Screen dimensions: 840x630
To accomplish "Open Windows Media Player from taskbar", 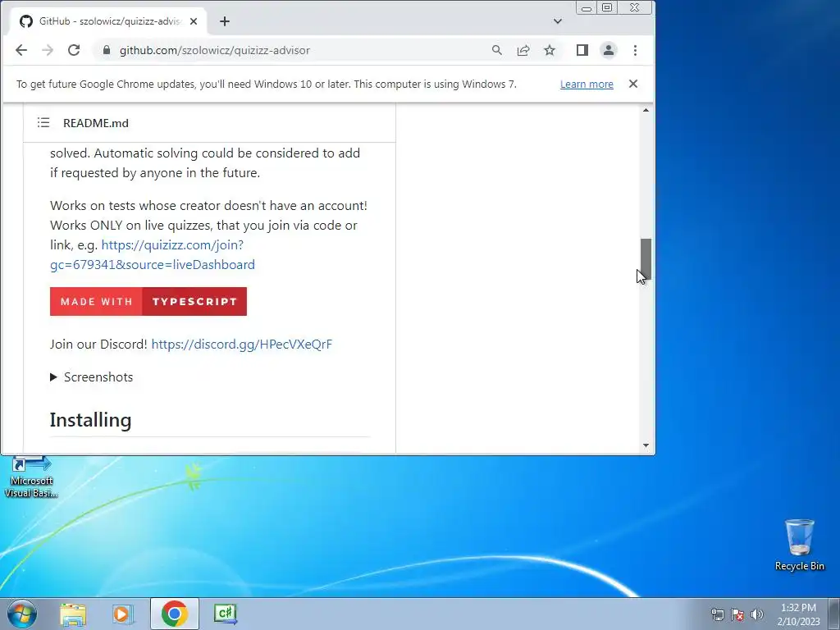I will point(122,614).
